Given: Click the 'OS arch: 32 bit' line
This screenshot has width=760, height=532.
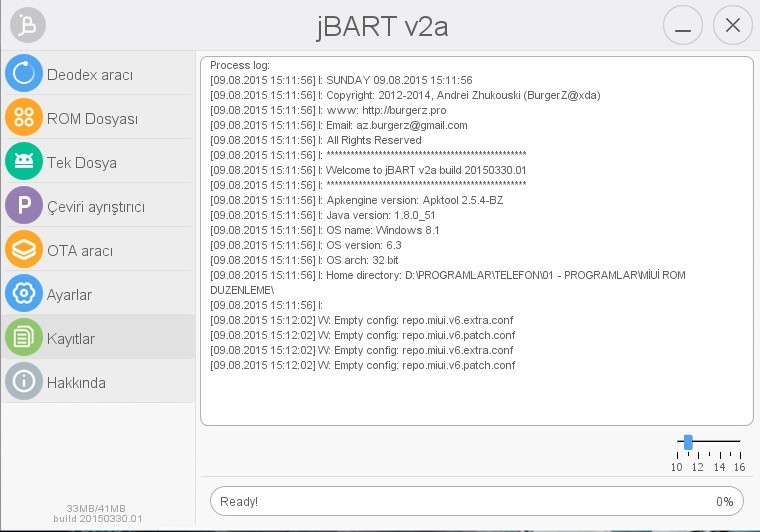Looking at the screenshot, I should (x=304, y=261).
